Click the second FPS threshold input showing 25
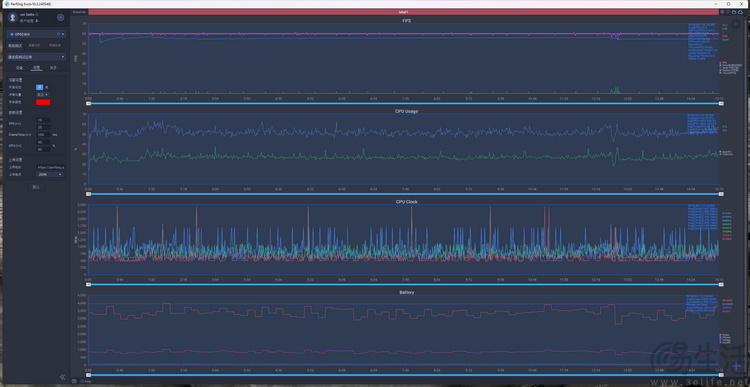 click(x=44, y=127)
